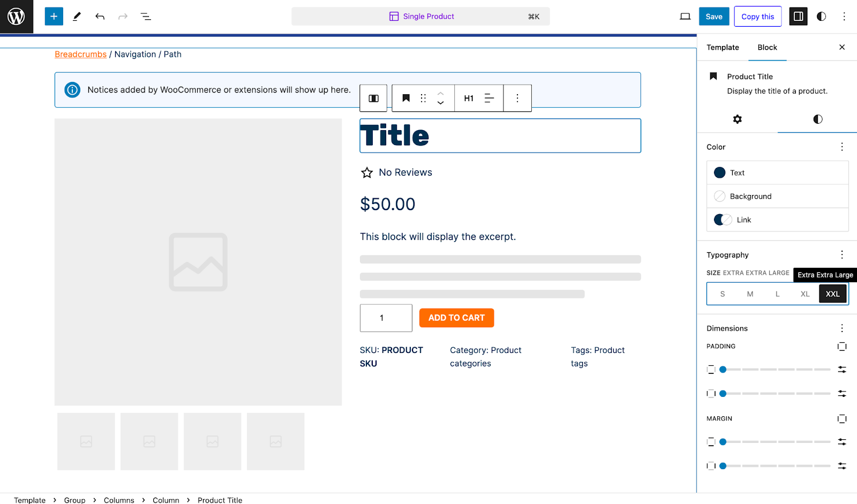857x504 pixels.
Task: Open the editor options menu
Action: click(x=844, y=16)
